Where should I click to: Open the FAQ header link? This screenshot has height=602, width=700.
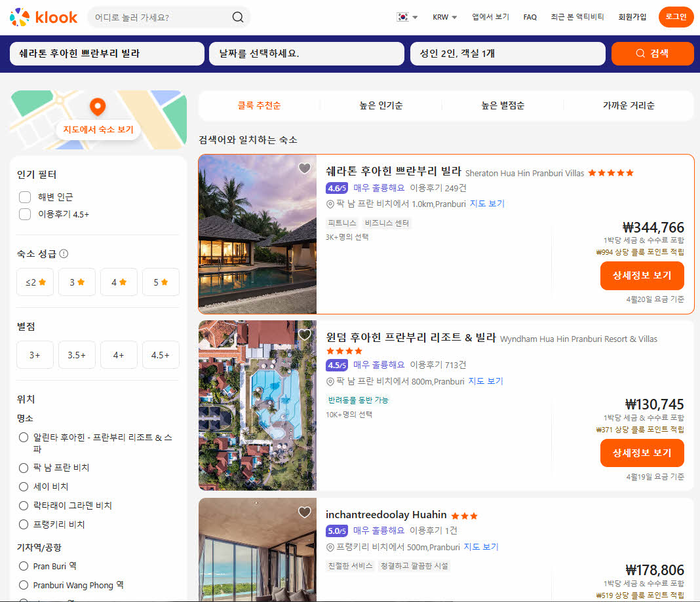pyautogui.click(x=530, y=17)
